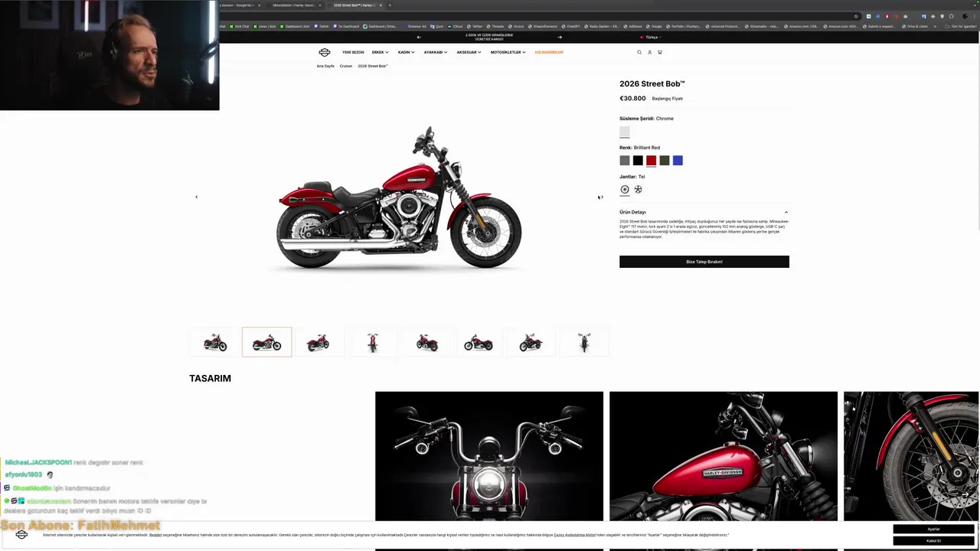Open the user account icon in header

[649, 52]
